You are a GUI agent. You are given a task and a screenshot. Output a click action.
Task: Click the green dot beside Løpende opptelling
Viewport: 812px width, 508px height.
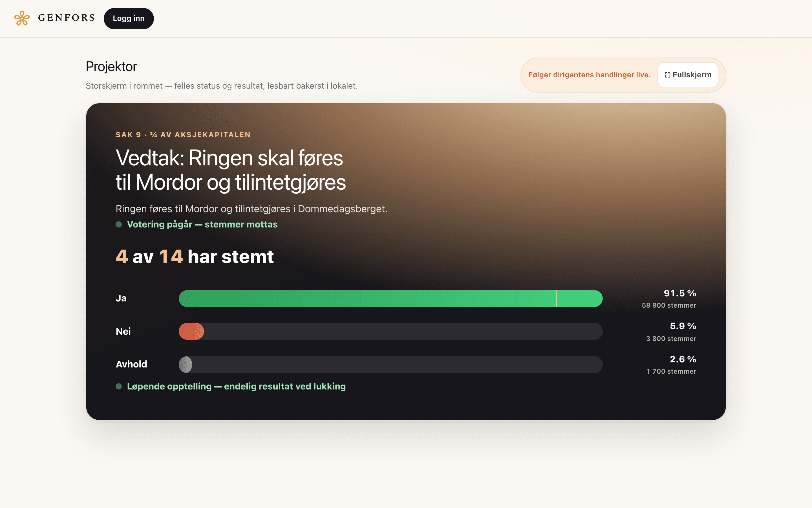click(119, 386)
